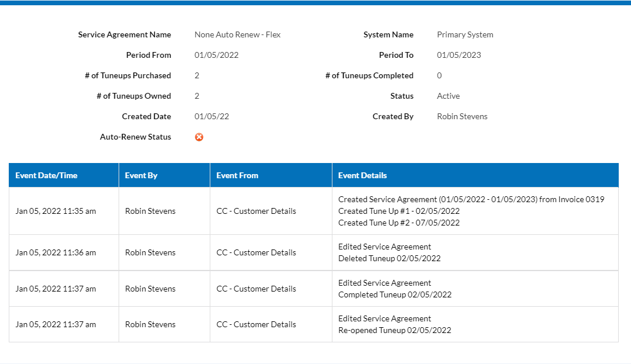
Task: Select the Active status value
Action: (448, 96)
